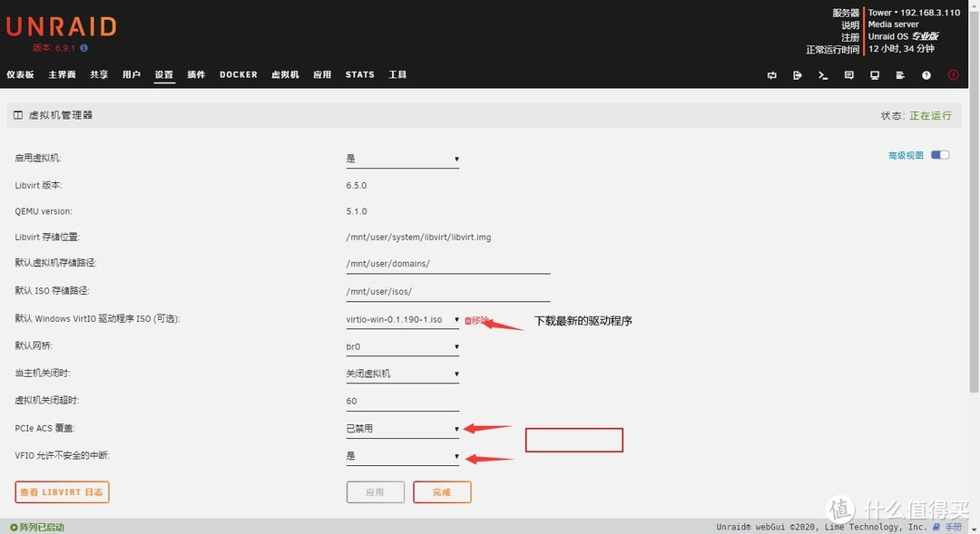Click the help question mark icon
980x534 pixels.
click(x=926, y=75)
